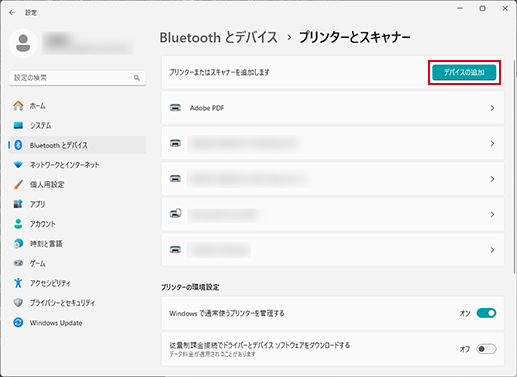Click the back arrow in the title bar
The width and height of the screenshot is (517, 377).
pyautogui.click(x=12, y=12)
